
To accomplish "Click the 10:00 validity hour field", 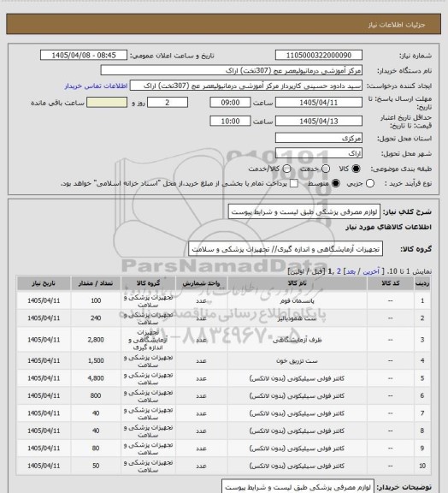I will 230,121.
